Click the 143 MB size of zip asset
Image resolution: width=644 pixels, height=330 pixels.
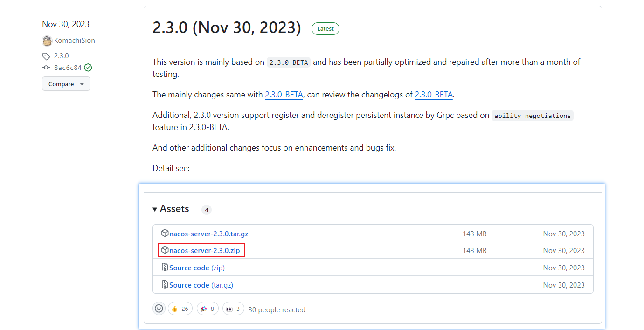pyautogui.click(x=475, y=251)
